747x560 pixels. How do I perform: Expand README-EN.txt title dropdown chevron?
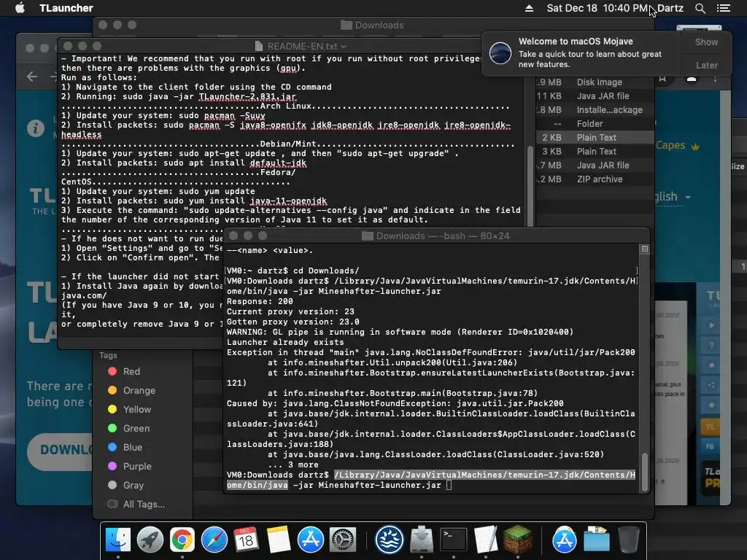344,47
